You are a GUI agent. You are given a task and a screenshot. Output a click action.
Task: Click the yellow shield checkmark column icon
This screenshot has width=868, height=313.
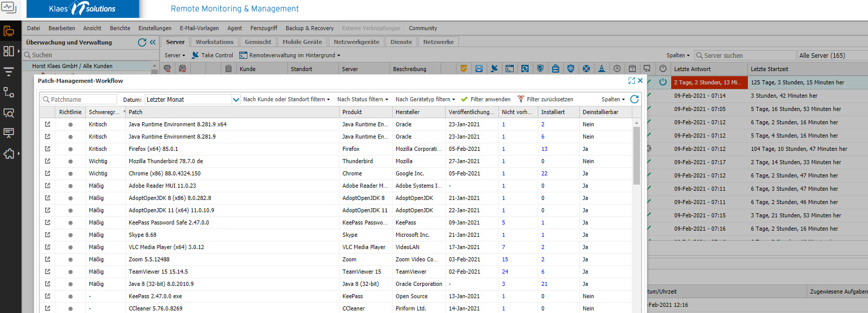point(464,69)
